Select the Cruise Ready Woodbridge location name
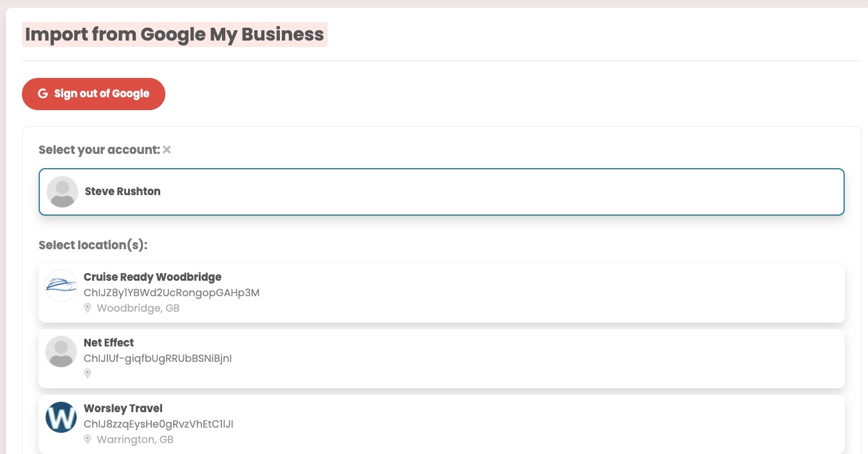This screenshot has height=454, width=868. click(152, 277)
